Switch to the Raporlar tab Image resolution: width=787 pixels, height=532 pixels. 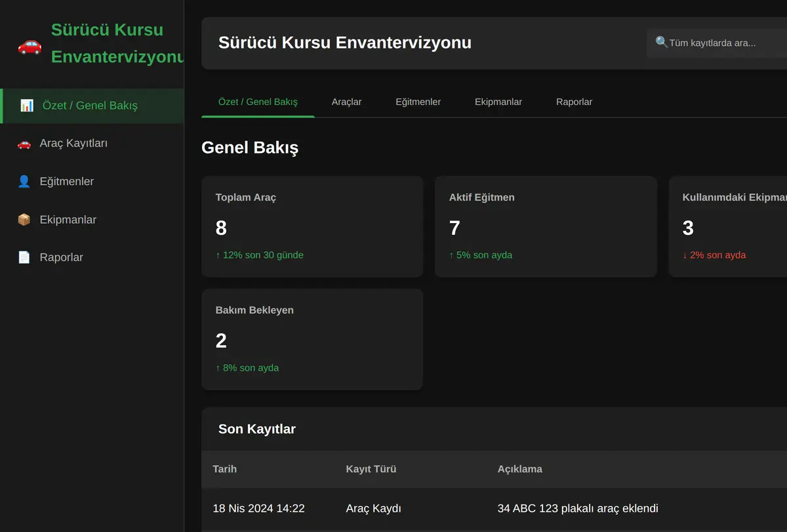(574, 102)
